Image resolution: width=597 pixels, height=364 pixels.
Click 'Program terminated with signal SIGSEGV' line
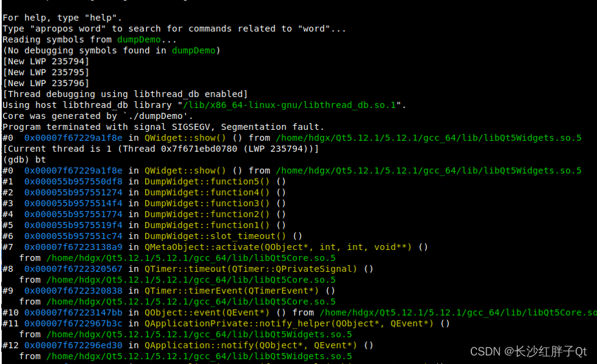[163, 127]
